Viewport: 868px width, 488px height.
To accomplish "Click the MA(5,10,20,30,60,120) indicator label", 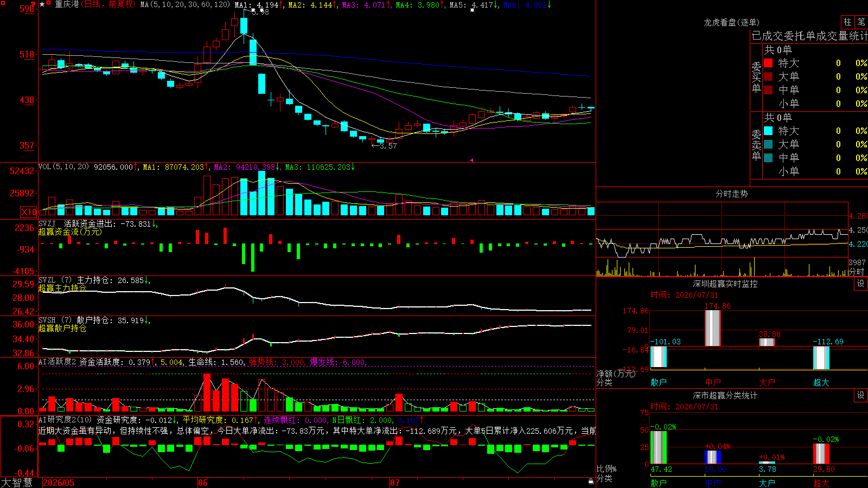I will click(186, 4).
